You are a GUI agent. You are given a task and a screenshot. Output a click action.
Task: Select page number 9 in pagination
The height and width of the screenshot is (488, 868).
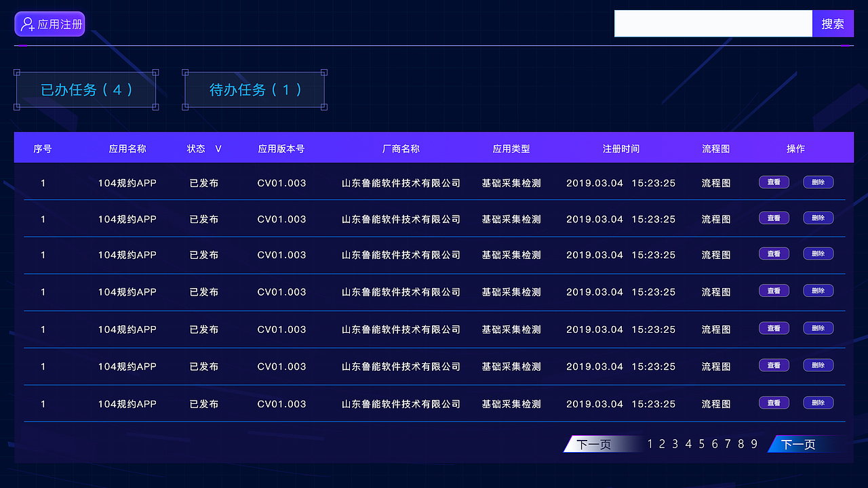click(x=753, y=443)
